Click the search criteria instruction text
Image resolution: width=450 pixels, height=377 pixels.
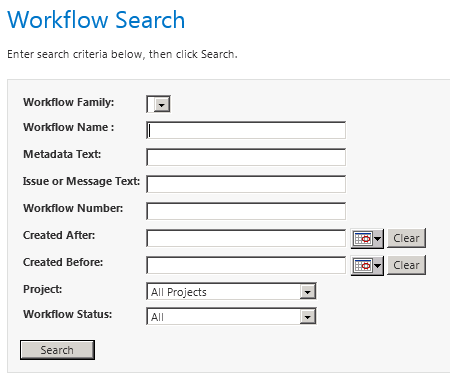(x=122, y=54)
